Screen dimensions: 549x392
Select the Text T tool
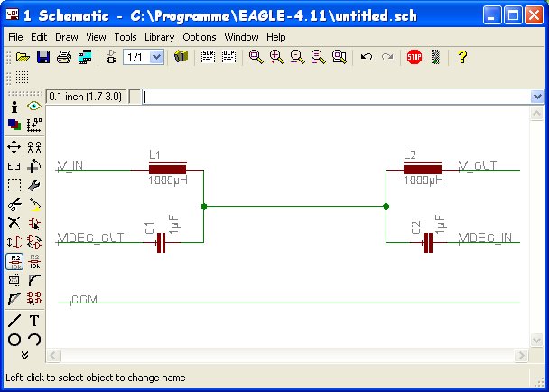[x=34, y=321]
